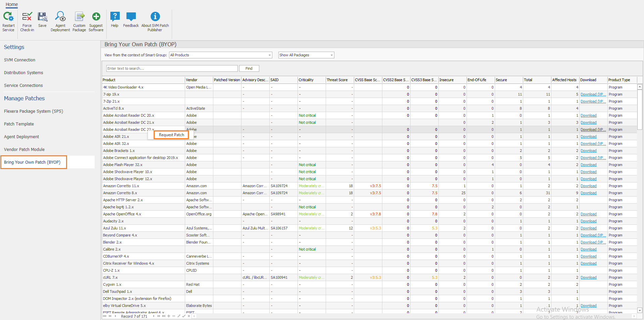
Task: Click Download link for cURL 7.x
Action: [x=588, y=277]
